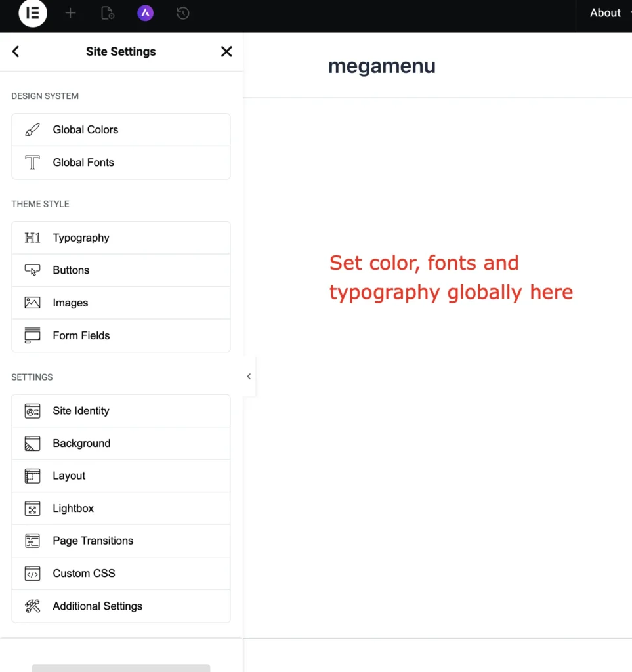The image size is (632, 672).
Task: Click the plus add element icon
Action: click(x=70, y=13)
